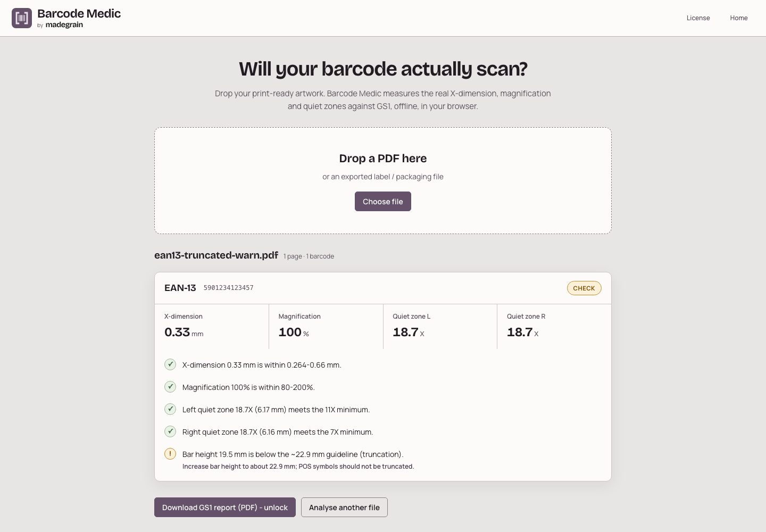Screen dimensions: 766x532
Task: Click the Barcode Medic title text
Action: (x=79, y=14)
